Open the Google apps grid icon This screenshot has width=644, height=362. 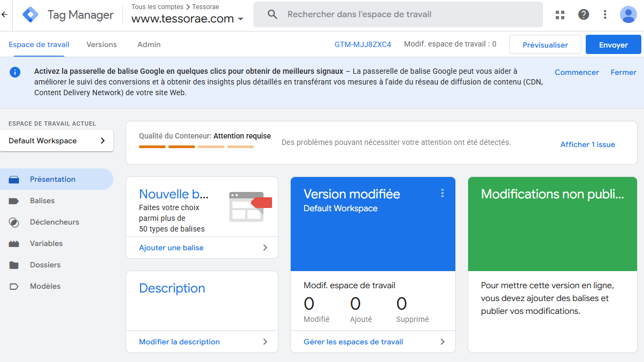tap(560, 14)
